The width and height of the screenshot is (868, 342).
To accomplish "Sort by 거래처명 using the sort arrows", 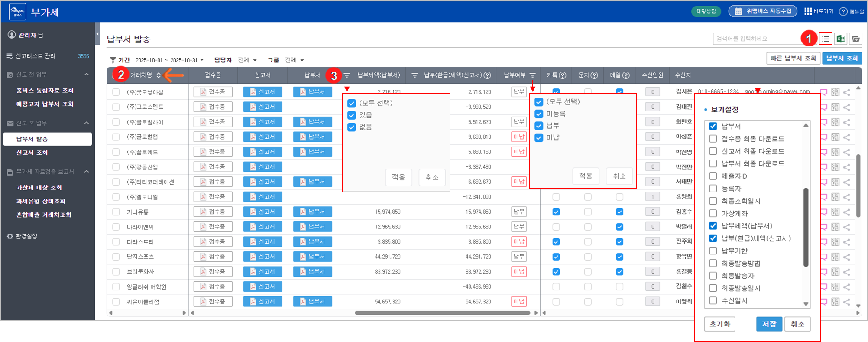I will 159,75.
